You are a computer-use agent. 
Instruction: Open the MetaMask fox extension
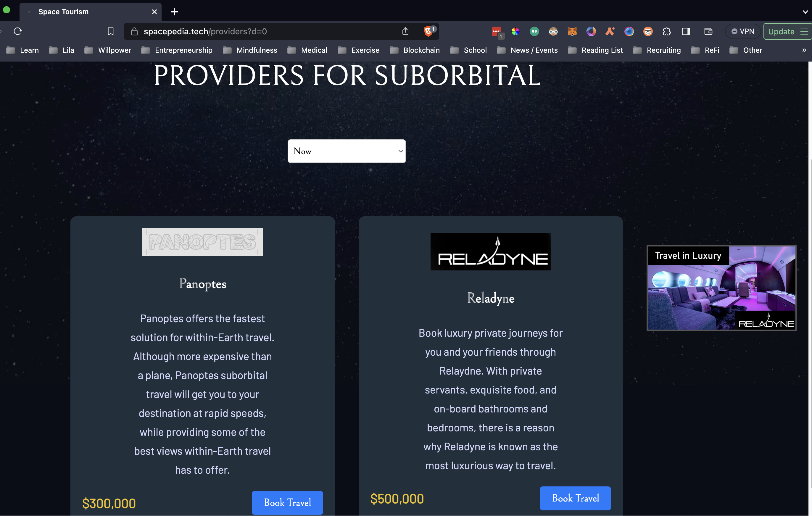coord(572,31)
